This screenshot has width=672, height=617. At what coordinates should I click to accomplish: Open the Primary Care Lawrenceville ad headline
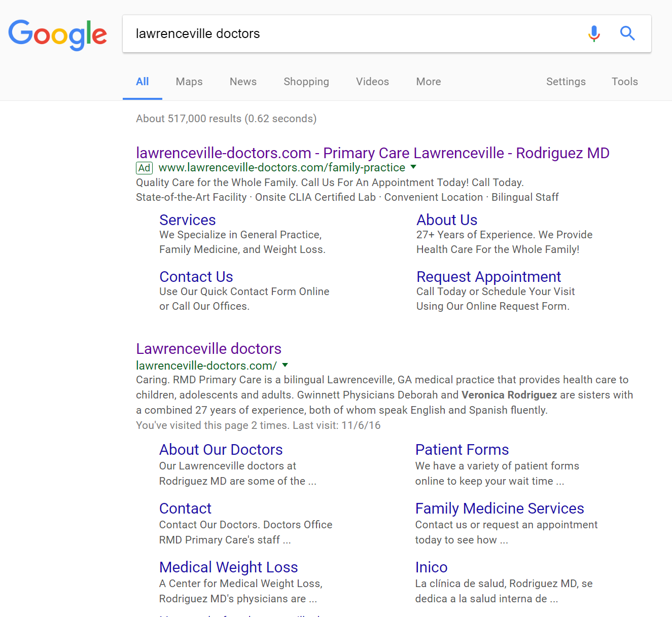373,153
